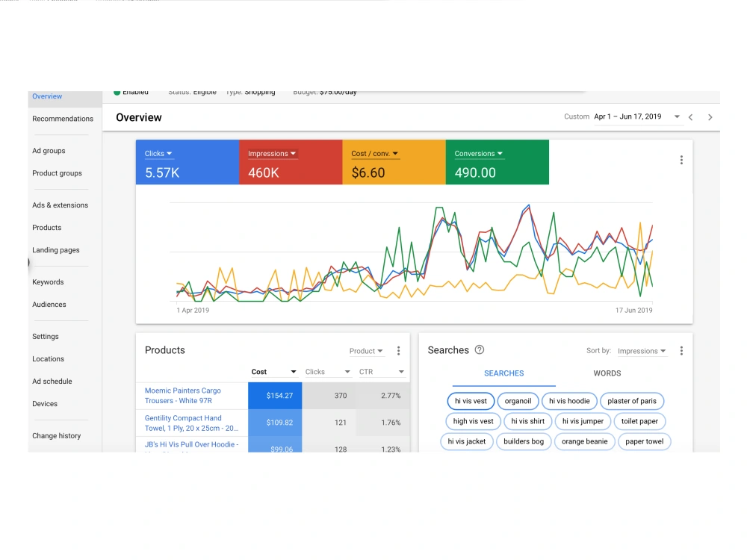Open the Conversions metric dropdown
This screenshot has width=747, height=560.
point(478,154)
